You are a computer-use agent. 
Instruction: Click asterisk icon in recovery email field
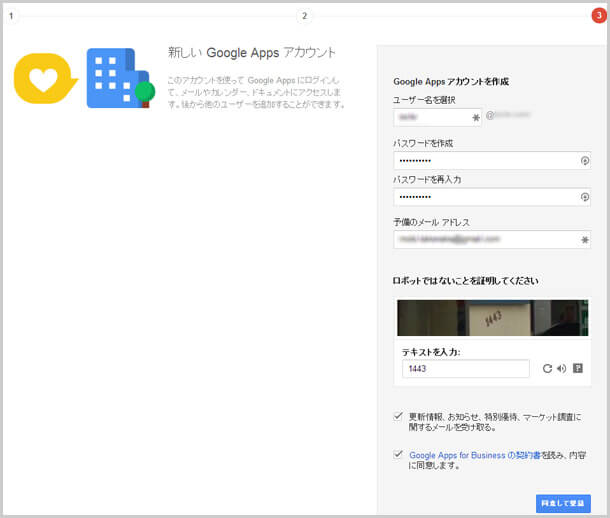[x=584, y=240]
